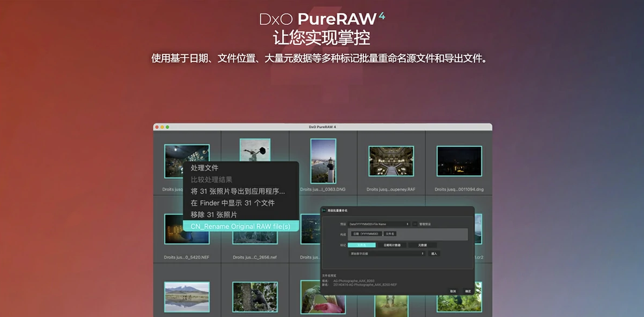Choose 将 31 张照片导出到应用程序… menu entry

(241, 191)
